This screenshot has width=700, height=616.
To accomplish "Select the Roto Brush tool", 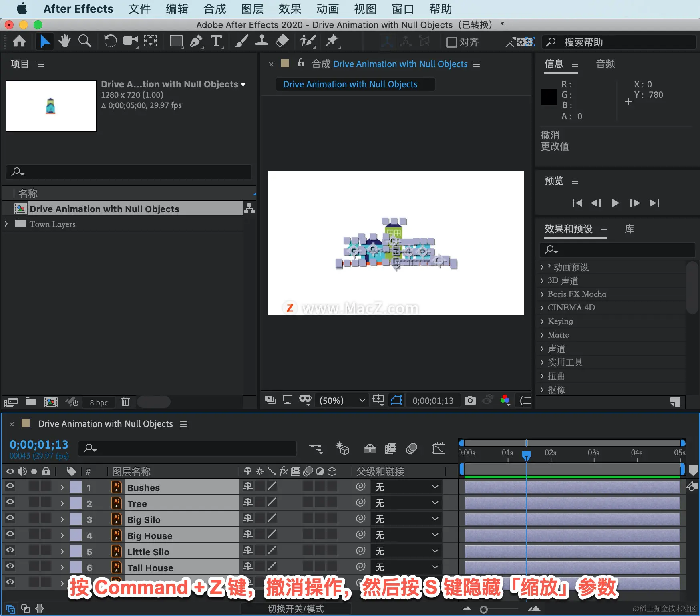I will (x=308, y=41).
